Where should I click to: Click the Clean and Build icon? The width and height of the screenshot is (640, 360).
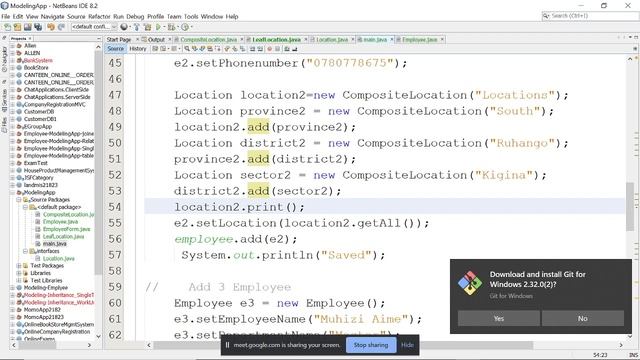147,27
